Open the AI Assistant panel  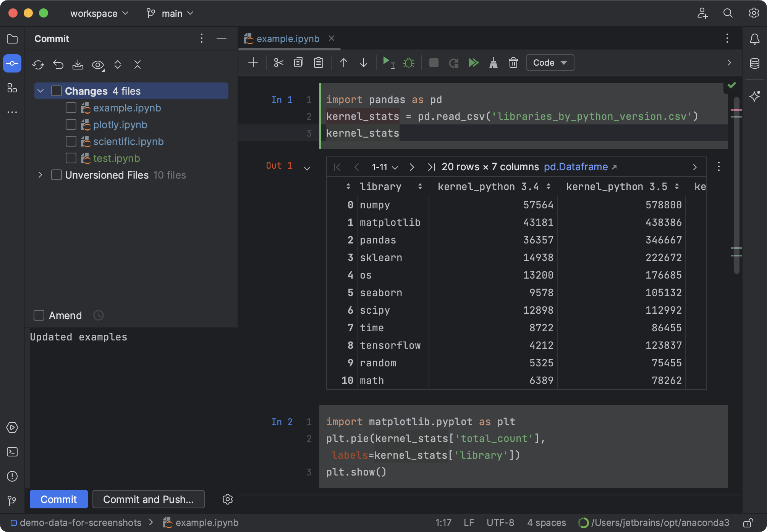[755, 97]
